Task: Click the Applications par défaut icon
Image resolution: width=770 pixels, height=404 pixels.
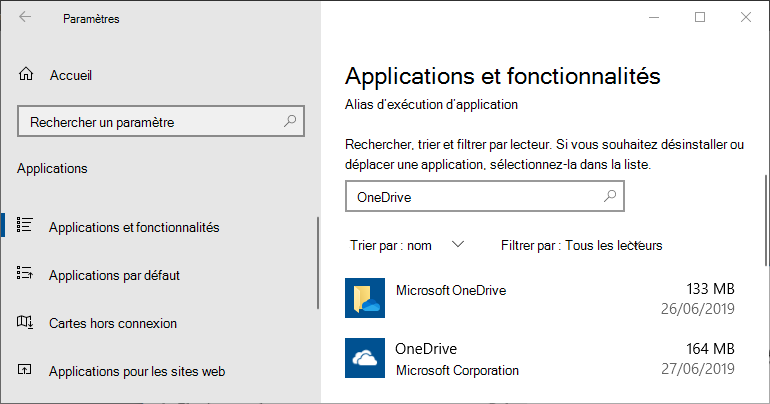Action: [25, 273]
